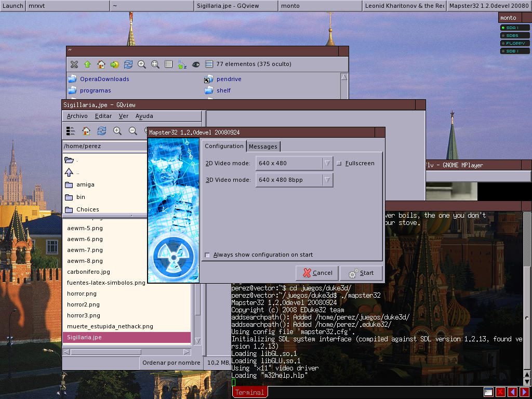This screenshot has width=532, height=399.
Task: Toggle the FLOPPY mount indicator
Action: click(515, 44)
